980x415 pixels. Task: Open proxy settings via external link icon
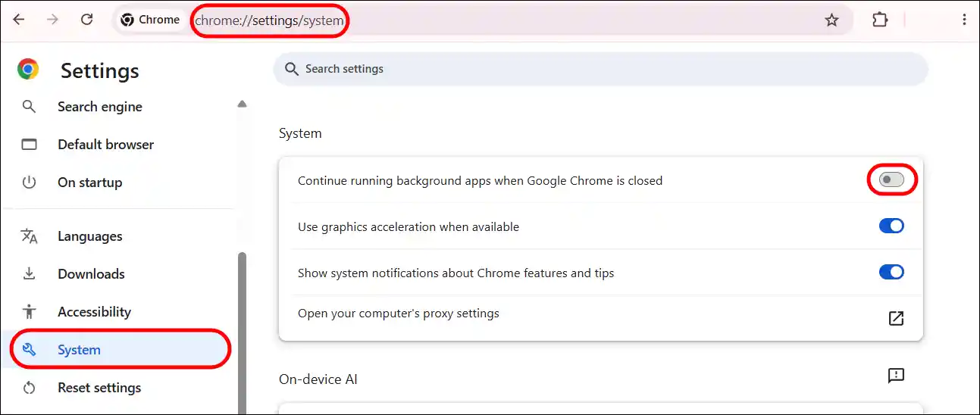tap(896, 318)
